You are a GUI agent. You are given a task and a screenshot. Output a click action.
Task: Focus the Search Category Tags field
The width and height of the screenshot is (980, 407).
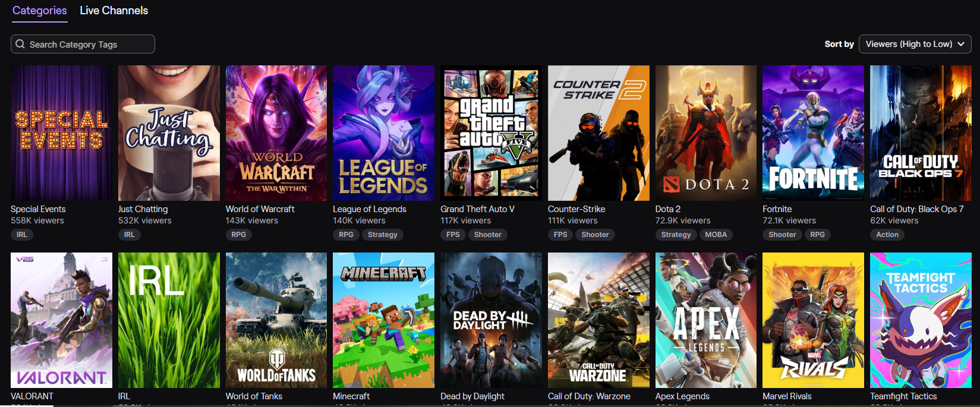(x=83, y=44)
